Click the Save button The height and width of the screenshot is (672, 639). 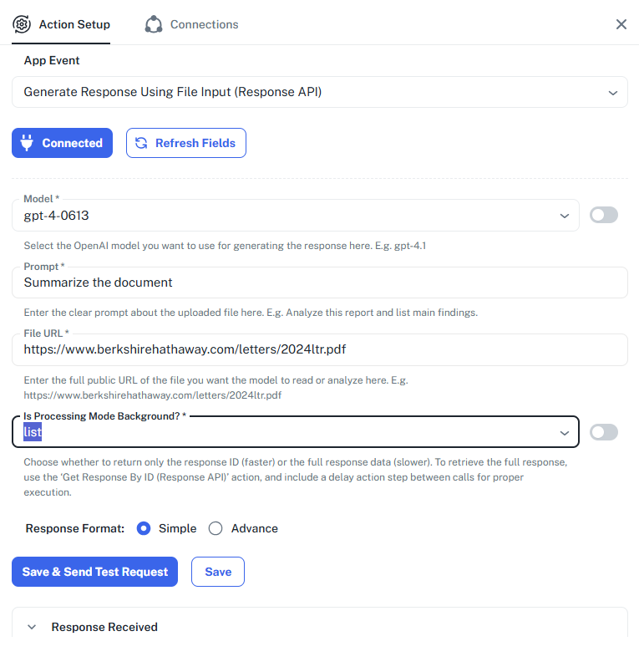pos(218,572)
